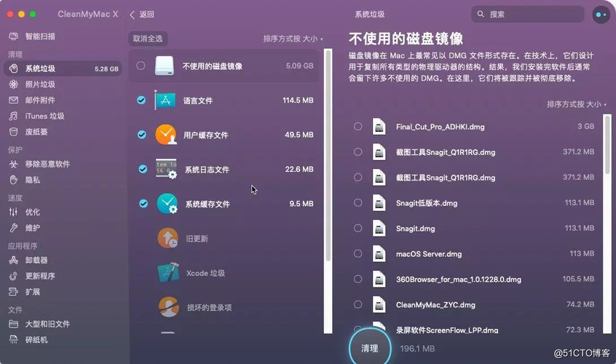Viewport: 616px width, 364px height.
Task: Select 系统垃圾 in the sidebar
Action: click(x=63, y=68)
